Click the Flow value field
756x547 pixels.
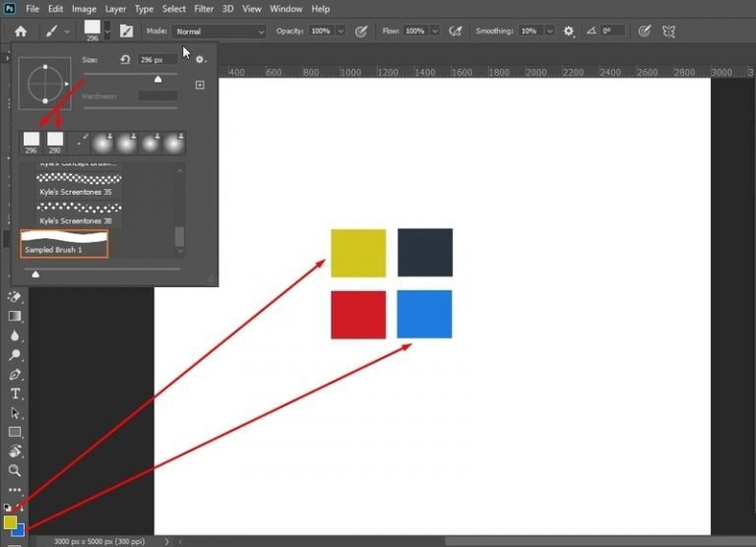pyautogui.click(x=415, y=30)
